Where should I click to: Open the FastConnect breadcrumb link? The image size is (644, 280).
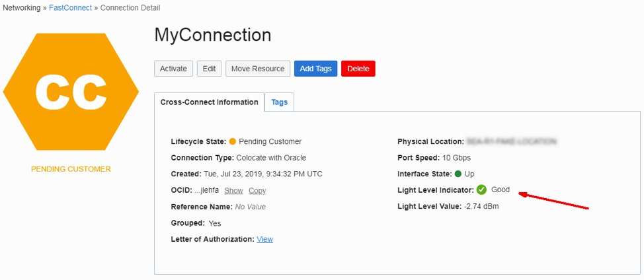[x=71, y=8]
